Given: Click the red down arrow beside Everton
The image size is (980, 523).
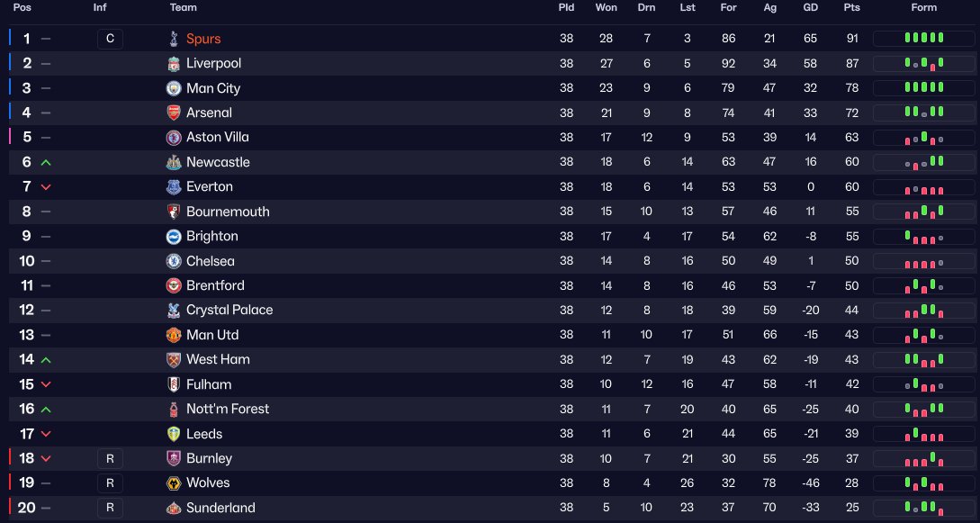Looking at the screenshot, I should point(46,187).
